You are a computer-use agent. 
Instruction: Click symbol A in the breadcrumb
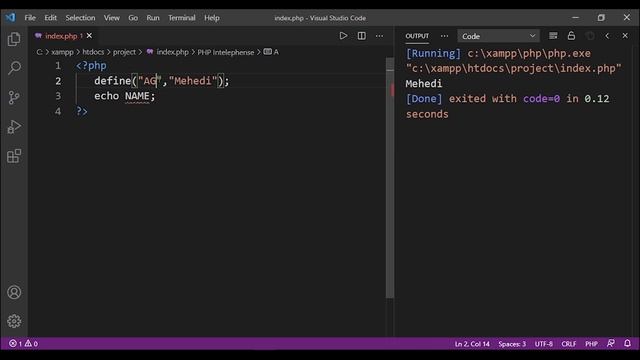point(276,52)
